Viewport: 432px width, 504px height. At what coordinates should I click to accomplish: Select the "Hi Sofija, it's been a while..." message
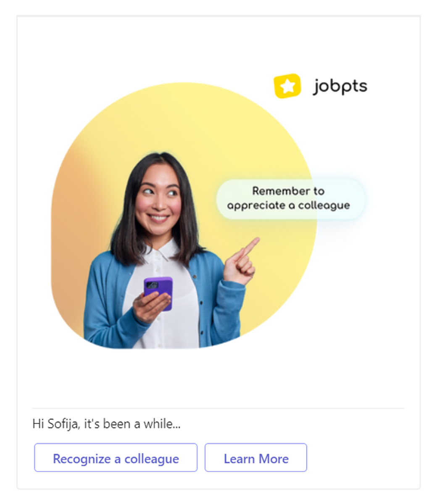click(106, 424)
